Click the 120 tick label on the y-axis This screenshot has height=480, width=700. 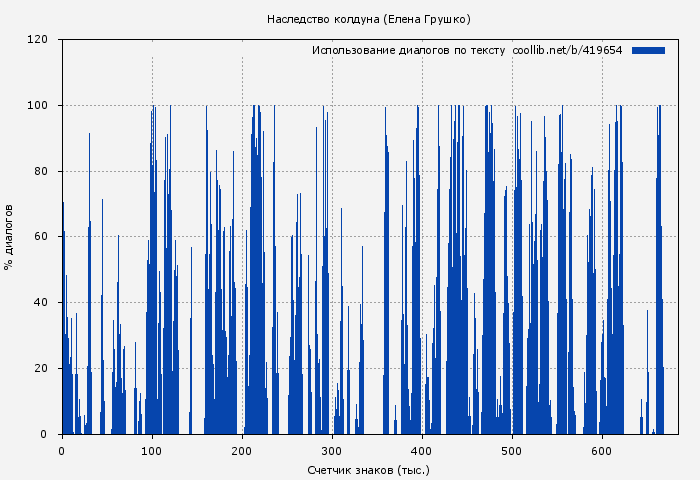tap(38, 40)
